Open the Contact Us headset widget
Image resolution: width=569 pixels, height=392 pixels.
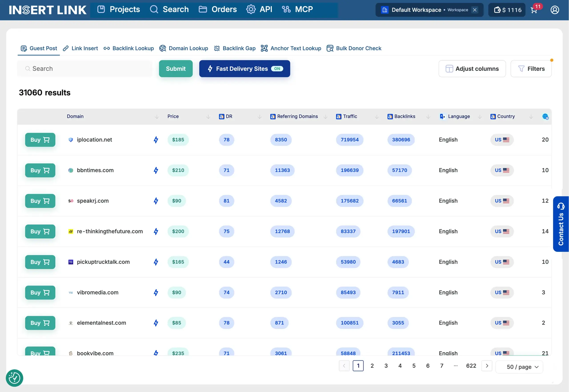pos(561,224)
